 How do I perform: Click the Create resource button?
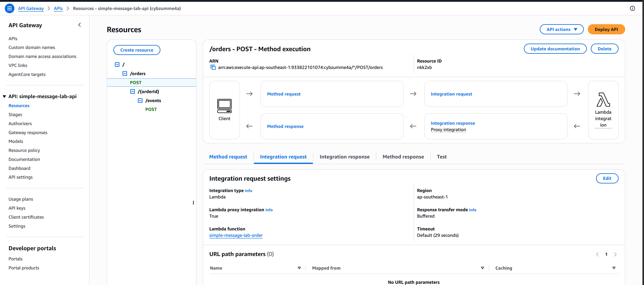136,50
